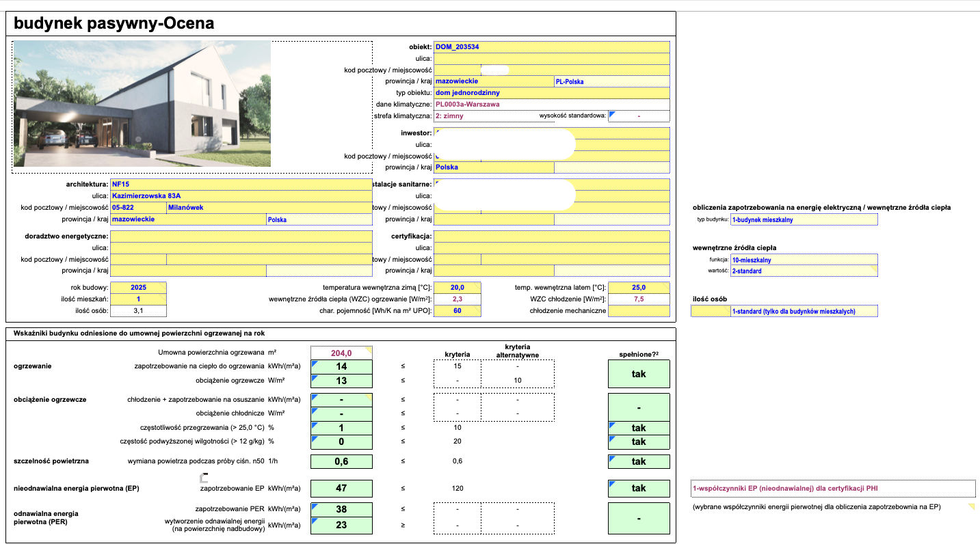Open wartość dropdown '2-standard'
The image size is (980, 544).
pos(803,271)
